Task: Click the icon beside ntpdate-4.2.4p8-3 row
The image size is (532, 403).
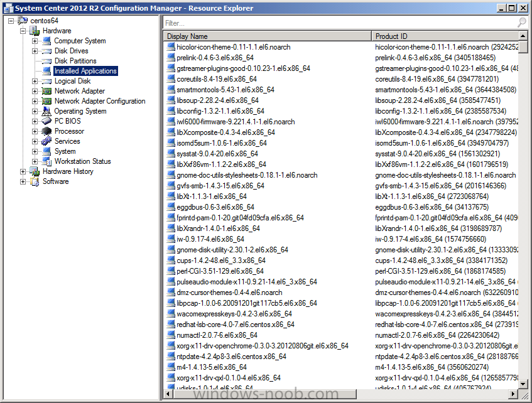Action: (171, 357)
